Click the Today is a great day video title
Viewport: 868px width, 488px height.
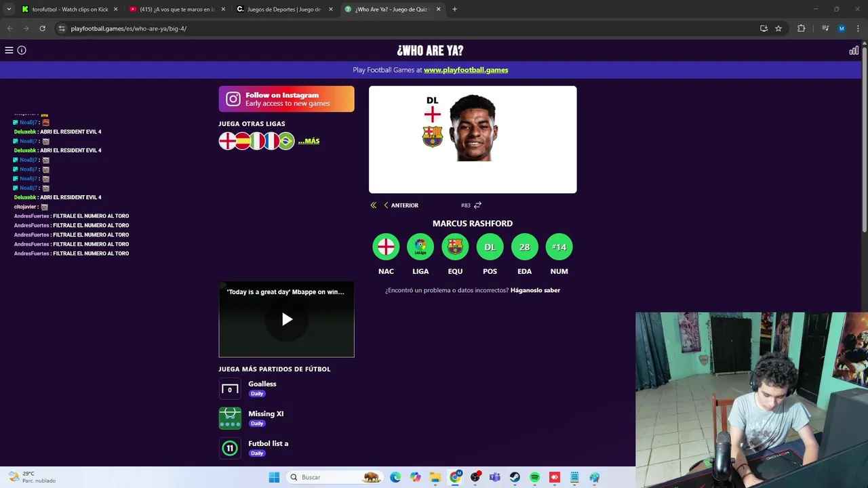click(x=285, y=292)
